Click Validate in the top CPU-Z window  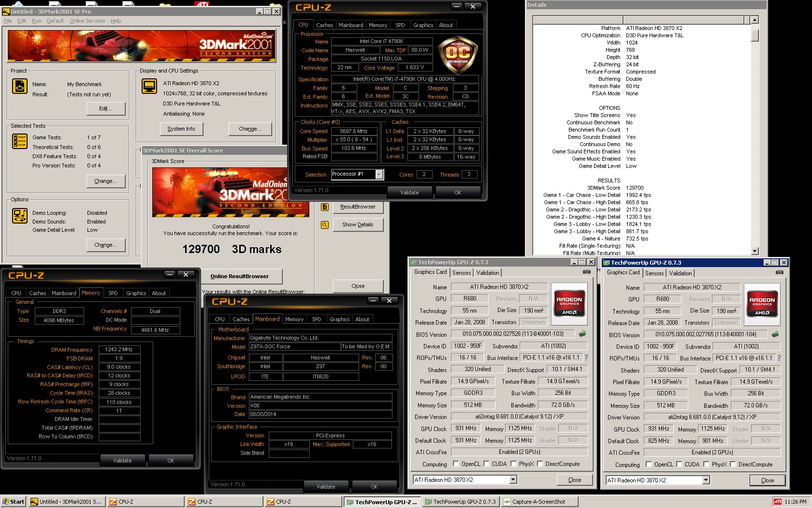(x=409, y=193)
